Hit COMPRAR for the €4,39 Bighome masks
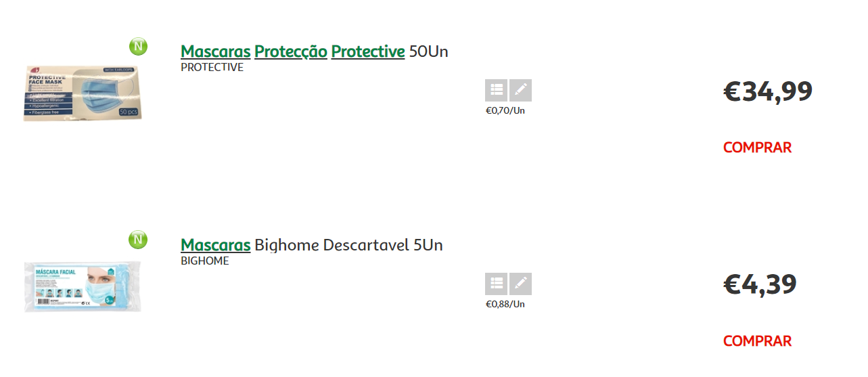Screen dimensions: 868x377 coord(757,341)
